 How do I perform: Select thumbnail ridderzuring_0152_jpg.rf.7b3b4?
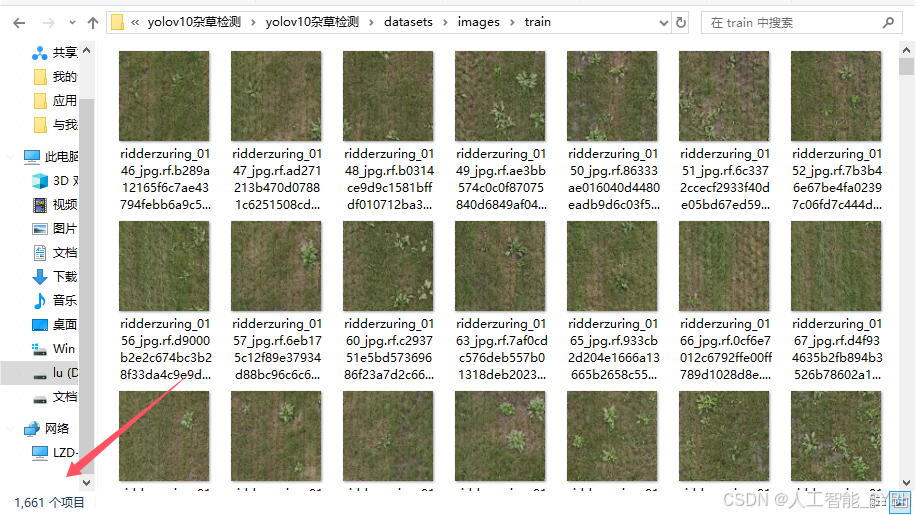click(836, 96)
